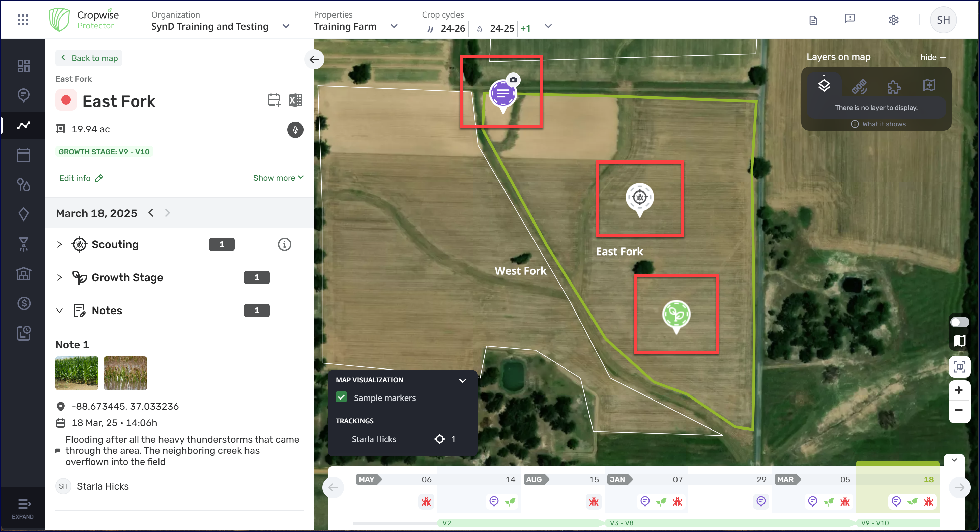980x532 pixels.
Task: Click the fit-to-field map icon
Action: [x=959, y=367]
